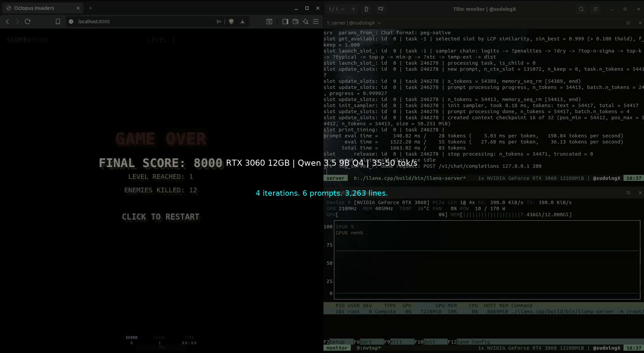
Task: Open Brave Rewards triangle icon
Action: coord(242,22)
